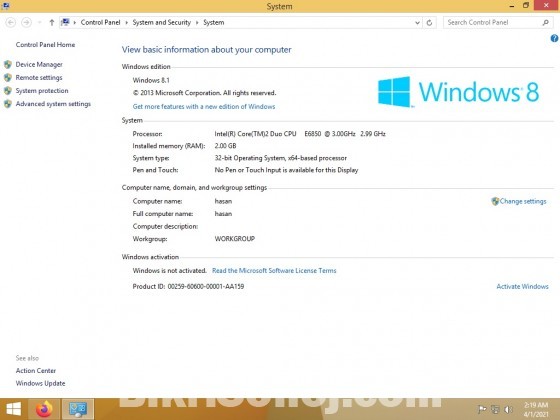The width and height of the screenshot is (560, 420).
Task: Open the recent locations dropdown arrow
Action: [x=40, y=22]
